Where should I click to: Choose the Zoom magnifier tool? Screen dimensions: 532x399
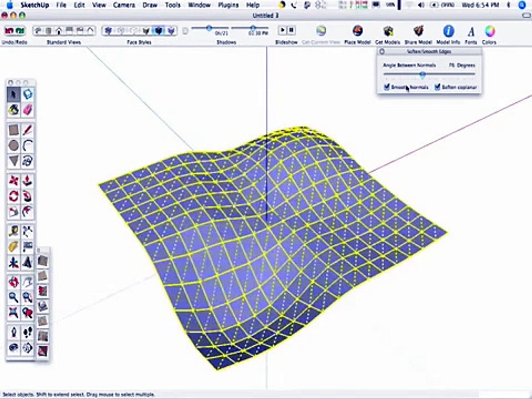tap(14, 297)
